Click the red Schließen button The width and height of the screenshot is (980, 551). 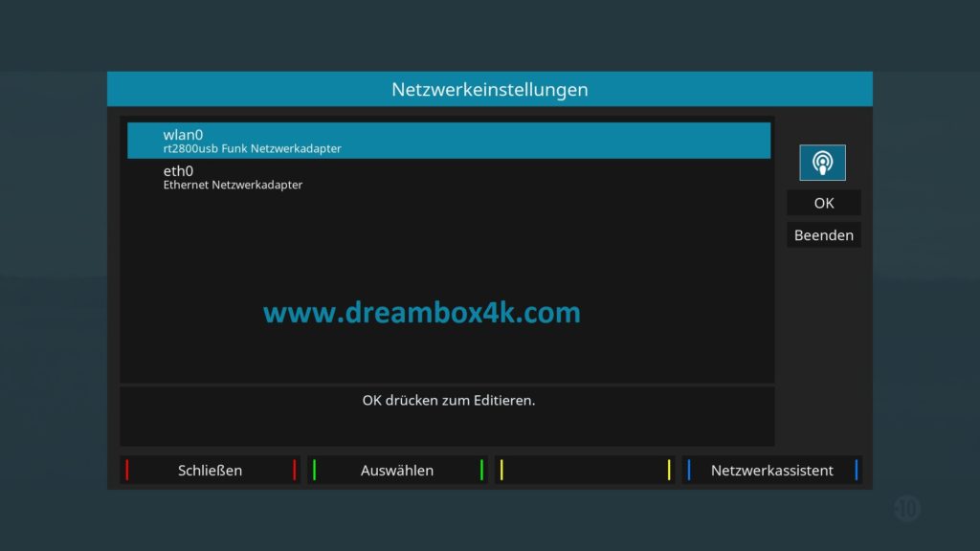coord(210,470)
